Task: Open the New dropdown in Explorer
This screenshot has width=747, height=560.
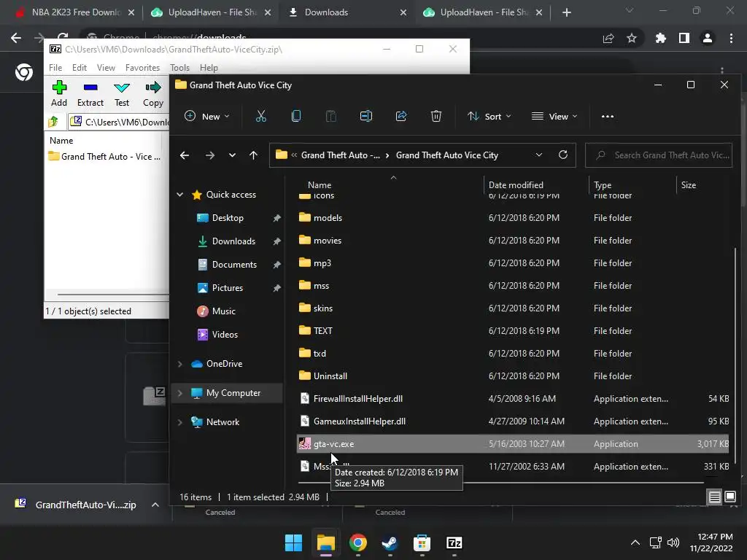Action: click(206, 116)
